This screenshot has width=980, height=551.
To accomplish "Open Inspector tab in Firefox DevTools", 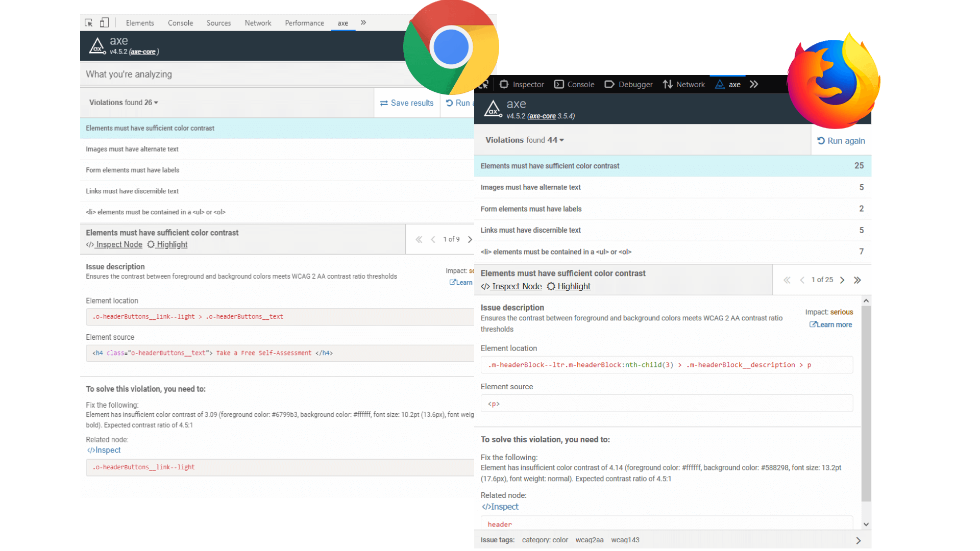I will tap(522, 84).
